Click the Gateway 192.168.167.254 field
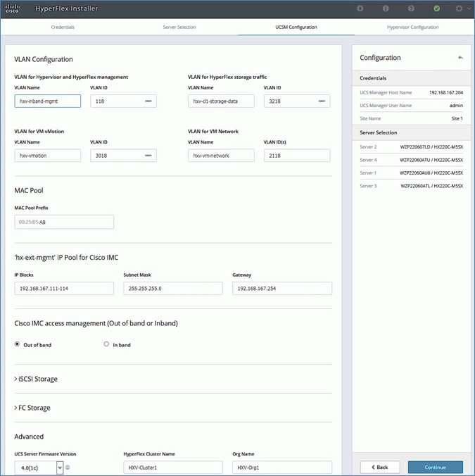Screen dimensions: 475x476 point(282,289)
